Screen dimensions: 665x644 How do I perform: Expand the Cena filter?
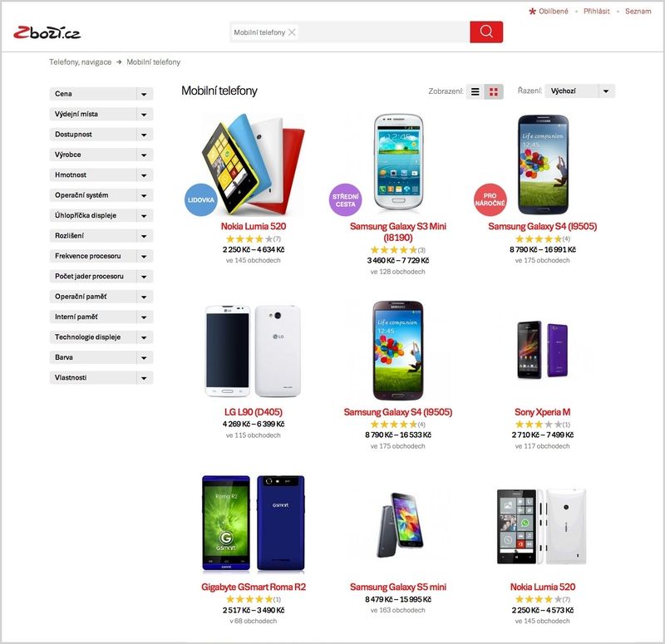(101, 94)
